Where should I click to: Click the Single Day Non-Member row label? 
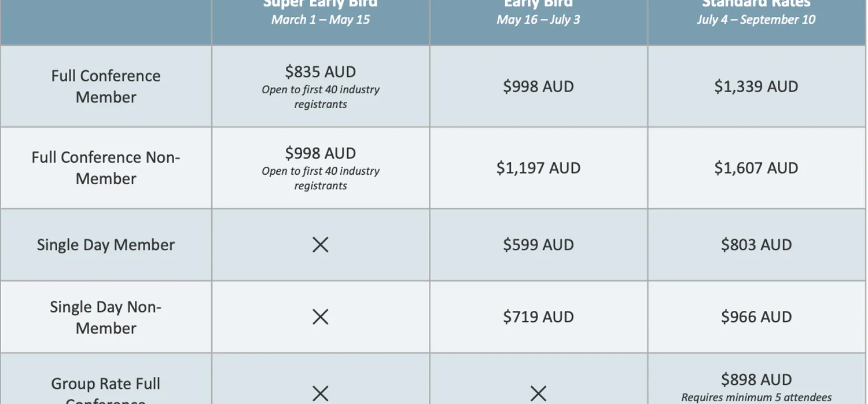[x=106, y=317]
